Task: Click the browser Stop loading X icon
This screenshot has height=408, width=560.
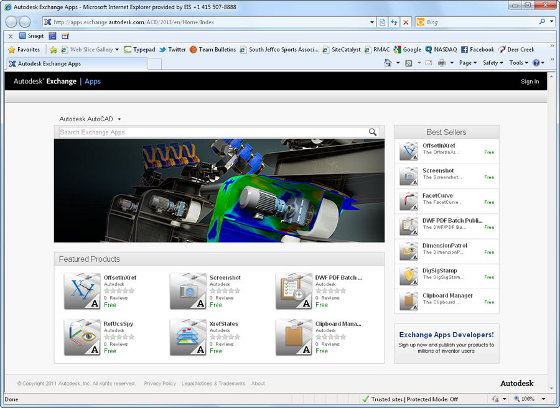Action: click(x=406, y=22)
